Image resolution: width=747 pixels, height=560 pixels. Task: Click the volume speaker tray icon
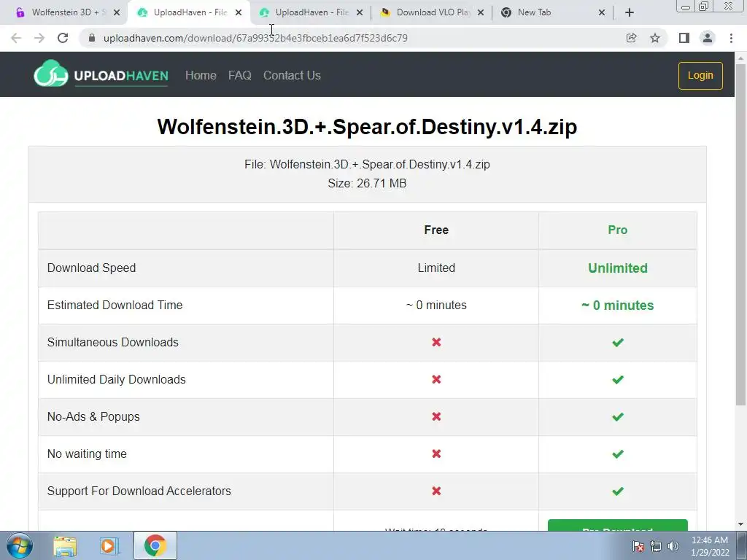[x=673, y=546]
